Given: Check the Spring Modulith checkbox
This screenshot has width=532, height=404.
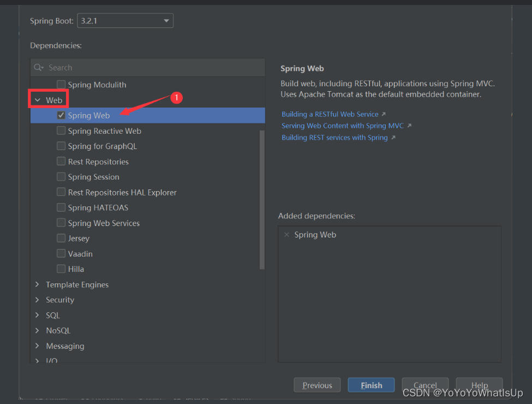Looking at the screenshot, I should (x=61, y=84).
